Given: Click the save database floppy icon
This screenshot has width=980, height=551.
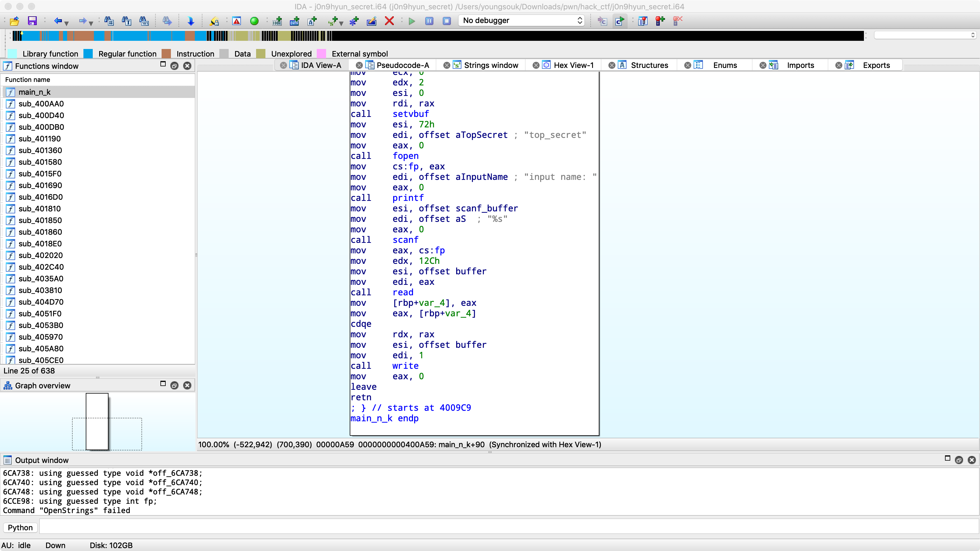Looking at the screenshot, I should pyautogui.click(x=32, y=21).
